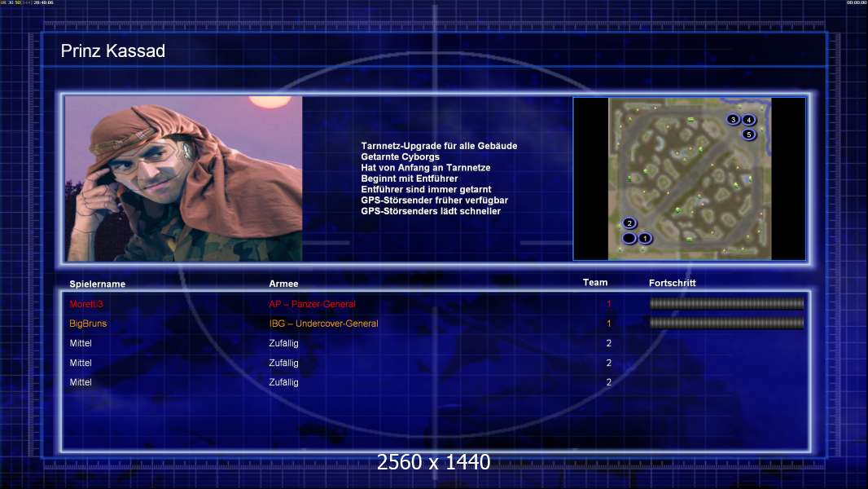Click 'Entführer sind immer getarnt' line
This screenshot has height=489, width=868.
(x=426, y=189)
